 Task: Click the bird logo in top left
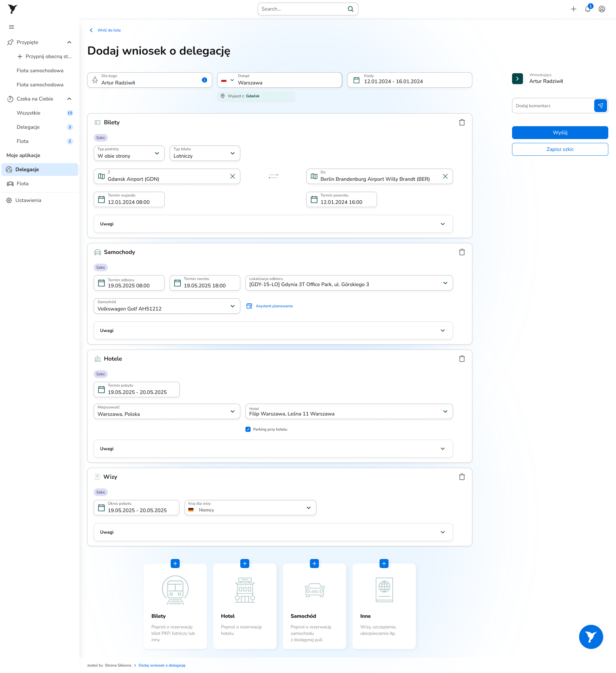point(13,9)
